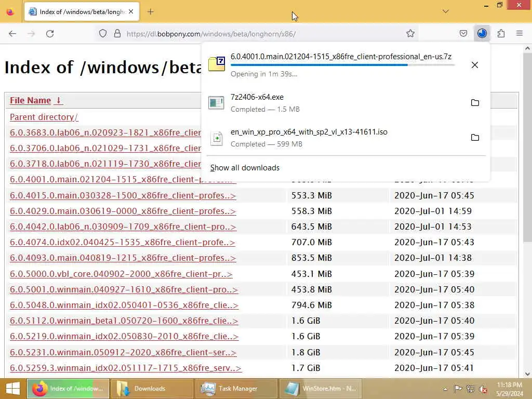Open the 6.0.5000.0.vbl_core build link
532x399 pixels.
121,274
